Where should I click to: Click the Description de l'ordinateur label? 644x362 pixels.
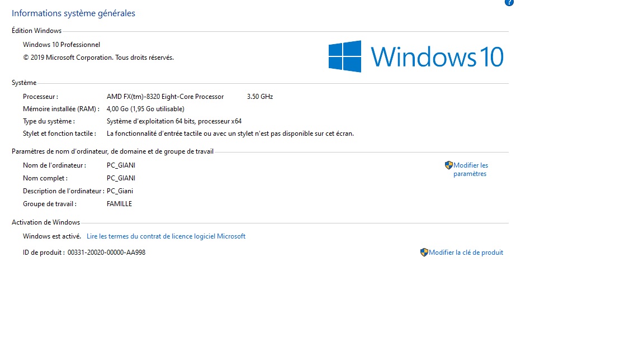pos(64,191)
